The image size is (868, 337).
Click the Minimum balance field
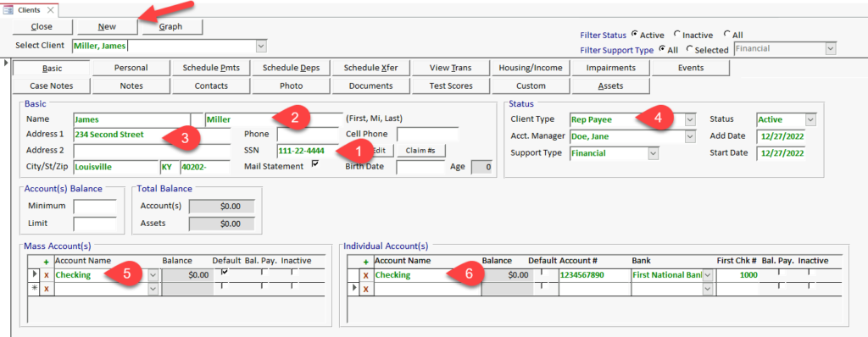(x=95, y=207)
